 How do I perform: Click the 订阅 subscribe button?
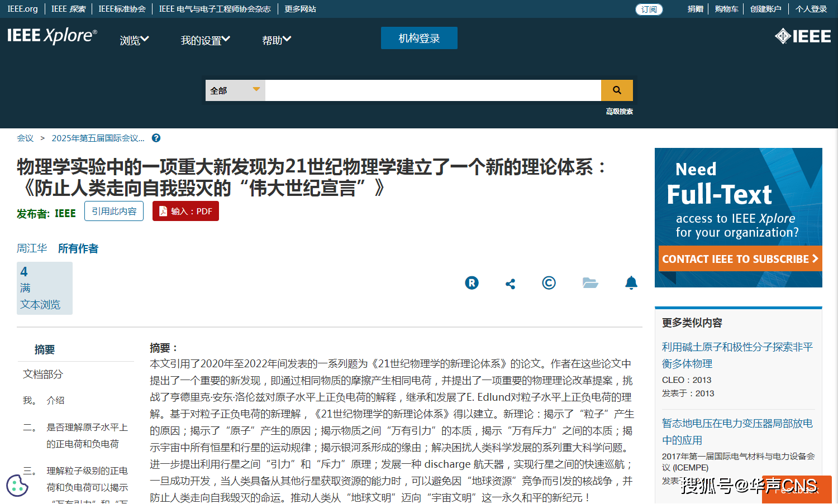(x=649, y=9)
